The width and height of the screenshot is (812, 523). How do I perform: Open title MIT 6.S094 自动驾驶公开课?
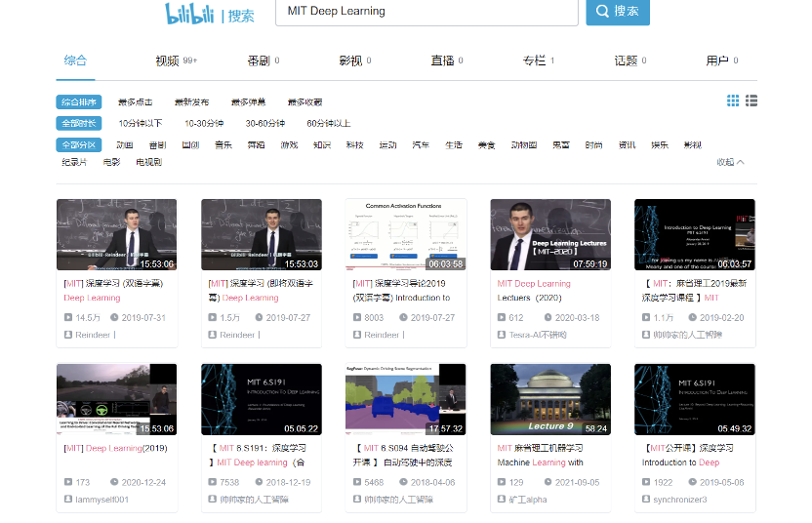(404, 455)
